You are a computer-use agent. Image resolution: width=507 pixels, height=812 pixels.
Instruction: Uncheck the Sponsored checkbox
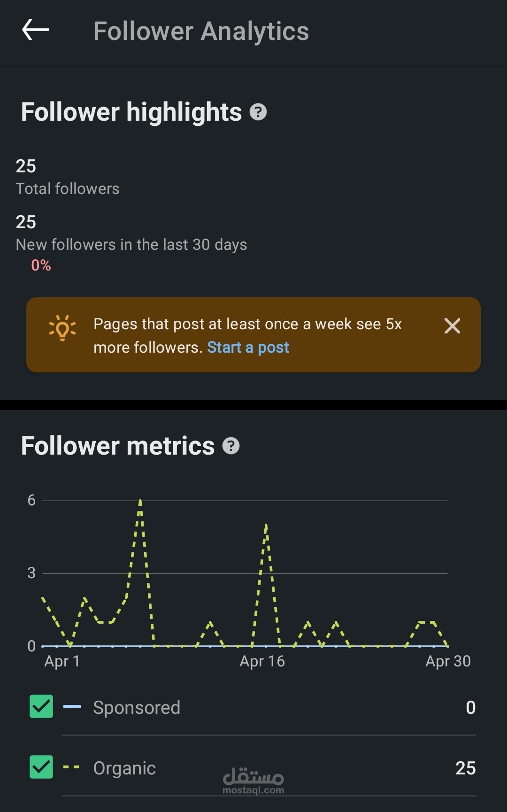click(41, 707)
